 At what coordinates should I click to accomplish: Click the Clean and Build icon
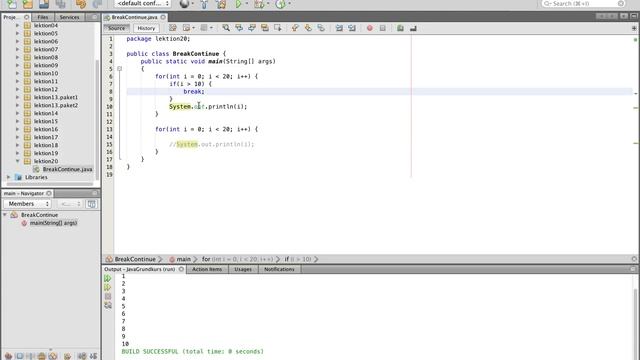coord(221,4)
